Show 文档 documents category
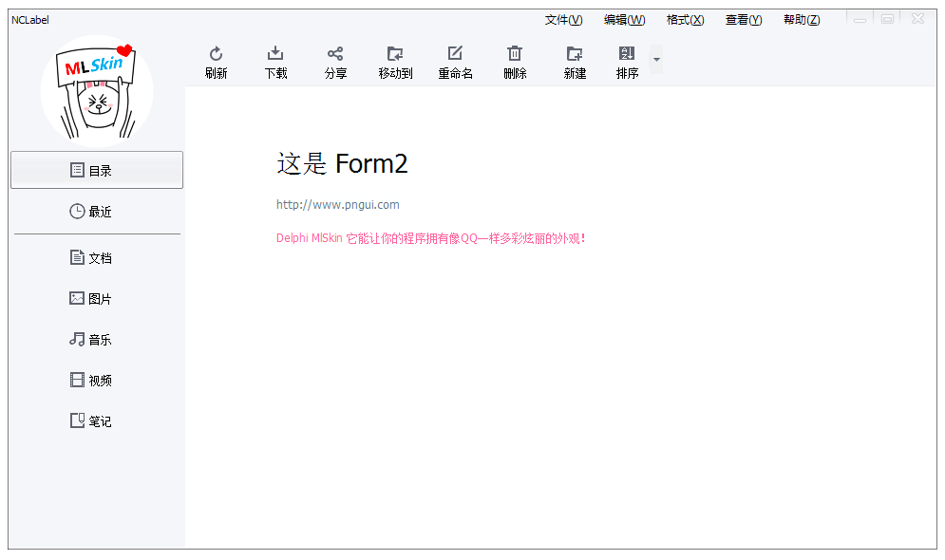The width and height of the screenshot is (945, 560). pos(97,258)
